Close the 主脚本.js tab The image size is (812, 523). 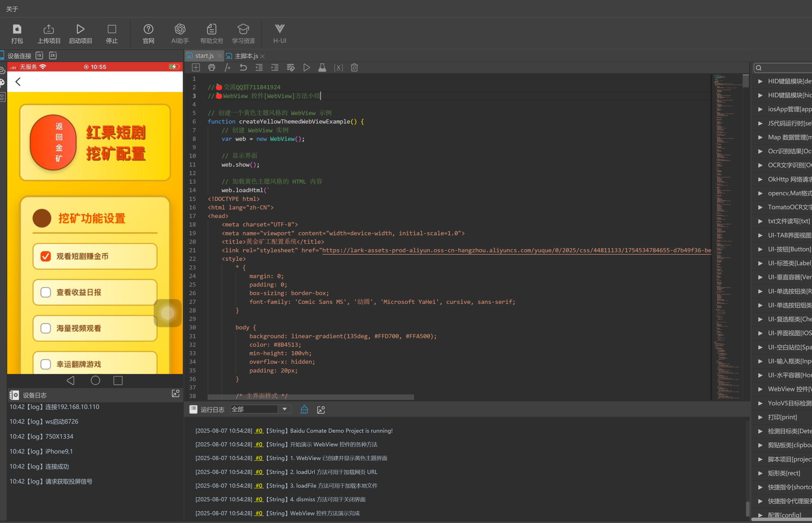coord(262,56)
